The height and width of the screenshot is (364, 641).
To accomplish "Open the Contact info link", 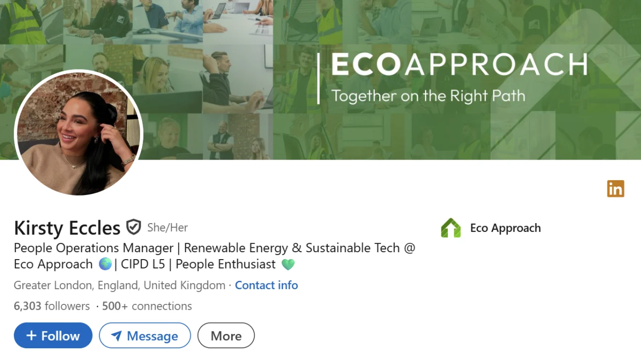I will (x=266, y=285).
